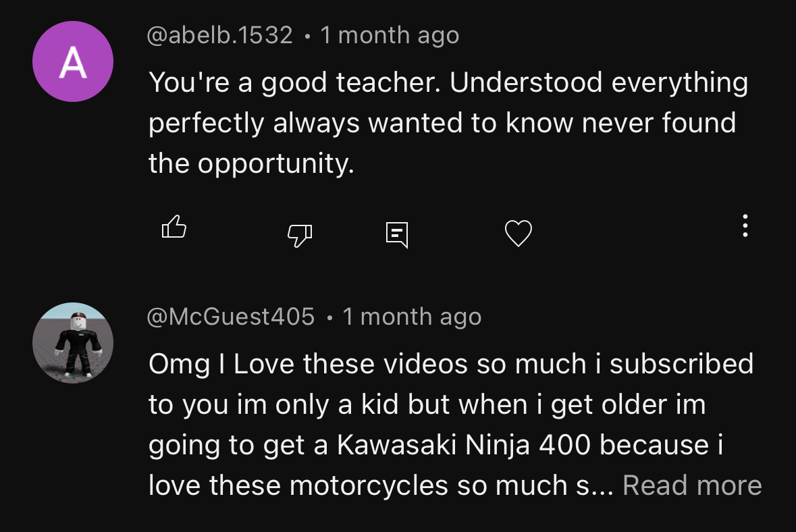Click '1 month ago' on abelb.1532's comment
Image resolution: width=796 pixels, height=532 pixels.
click(x=390, y=35)
